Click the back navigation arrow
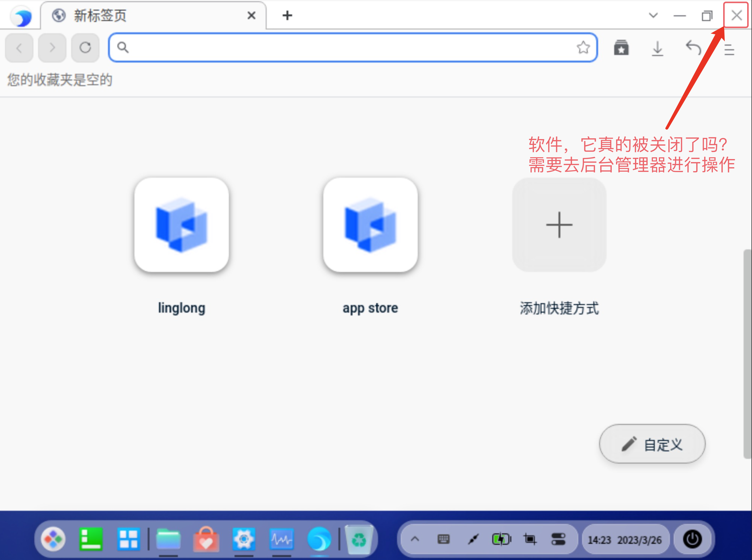 coord(19,47)
